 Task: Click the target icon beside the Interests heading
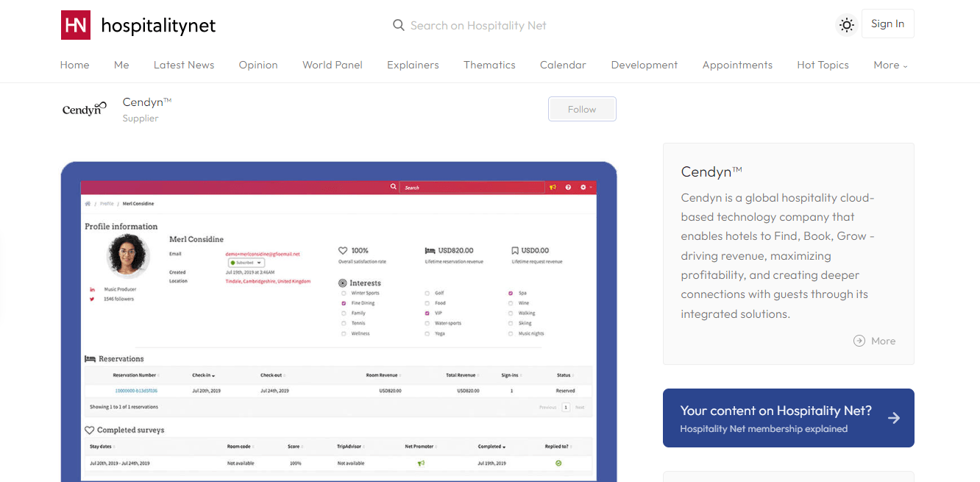(x=343, y=283)
